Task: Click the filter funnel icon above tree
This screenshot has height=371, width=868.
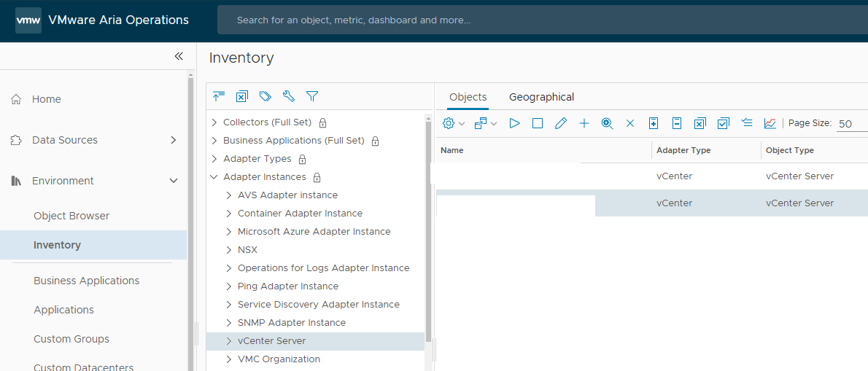Action: click(312, 96)
